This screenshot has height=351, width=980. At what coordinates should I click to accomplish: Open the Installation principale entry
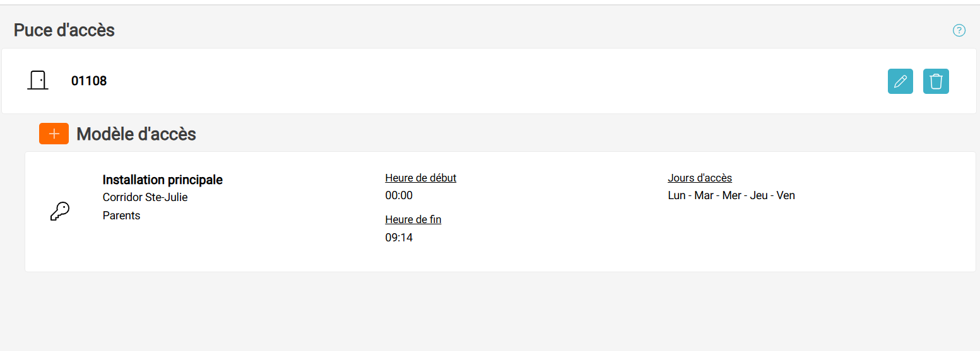[x=163, y=180]
